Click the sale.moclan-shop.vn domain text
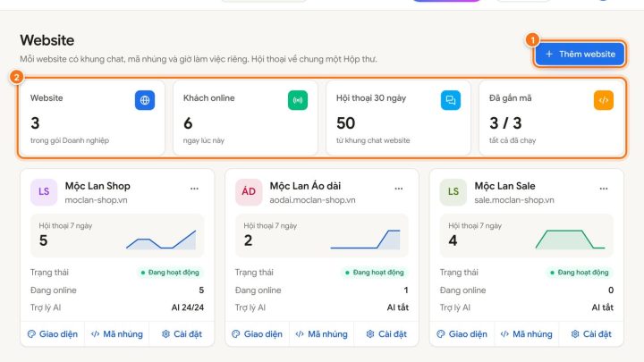Screen dimensions: 644x362 [x=514, y=200]
